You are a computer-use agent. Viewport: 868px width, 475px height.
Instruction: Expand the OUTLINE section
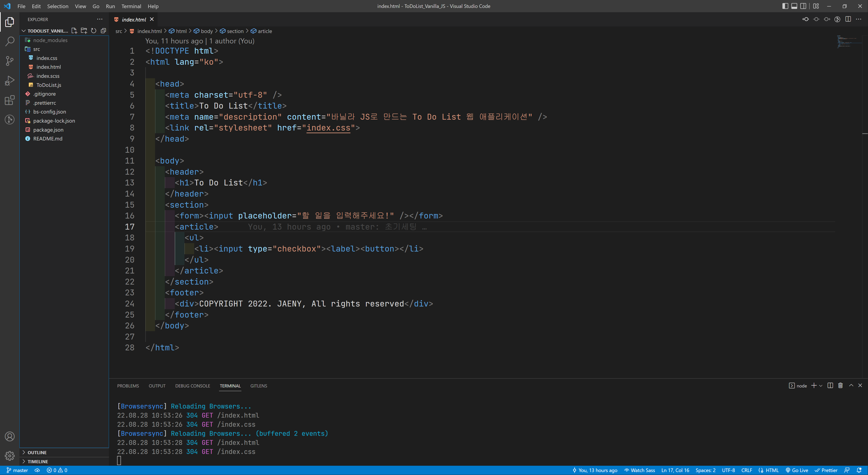click(37, 452)
